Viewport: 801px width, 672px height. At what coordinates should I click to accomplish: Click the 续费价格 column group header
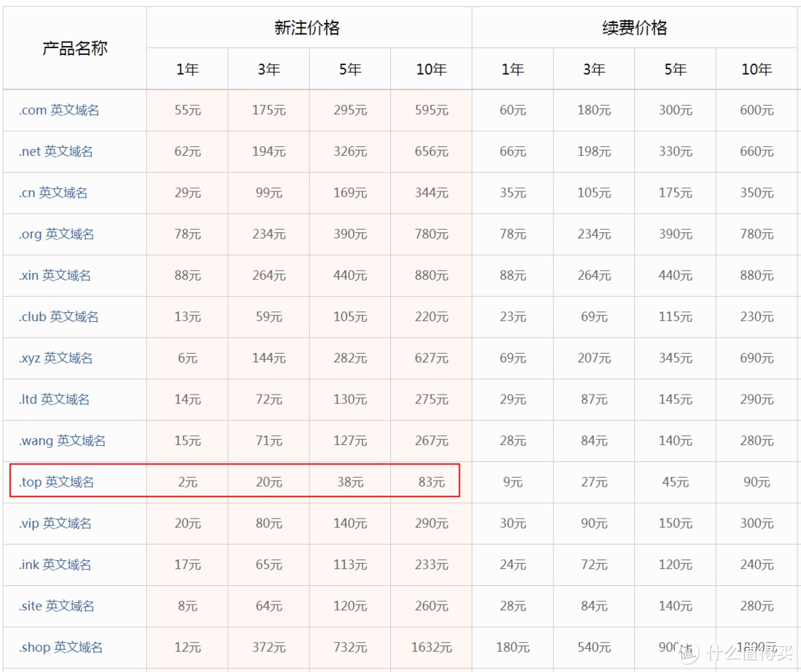click(x=635, y=28)
